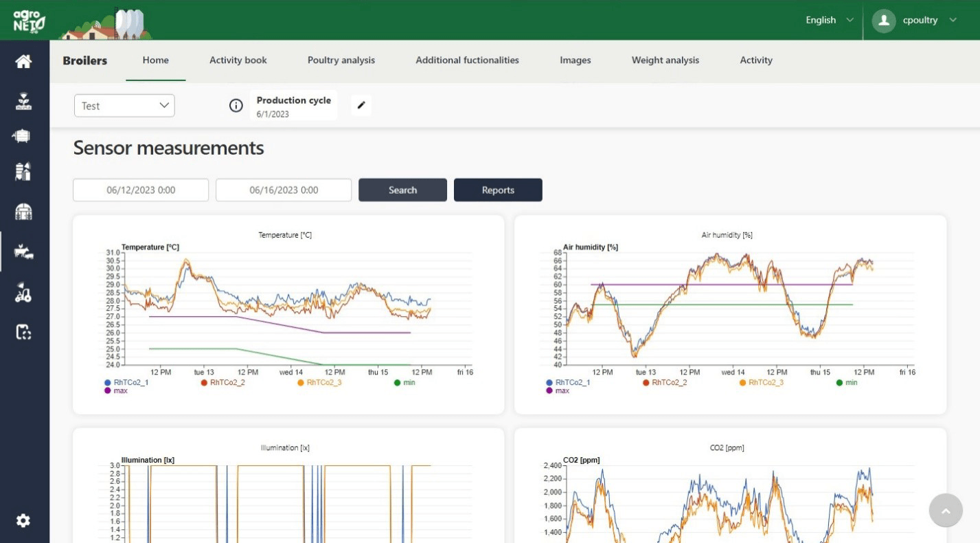Click the Search button
The height and width of the screenshot is (543, 980).
pyautogui.click(x=402, y=190)
